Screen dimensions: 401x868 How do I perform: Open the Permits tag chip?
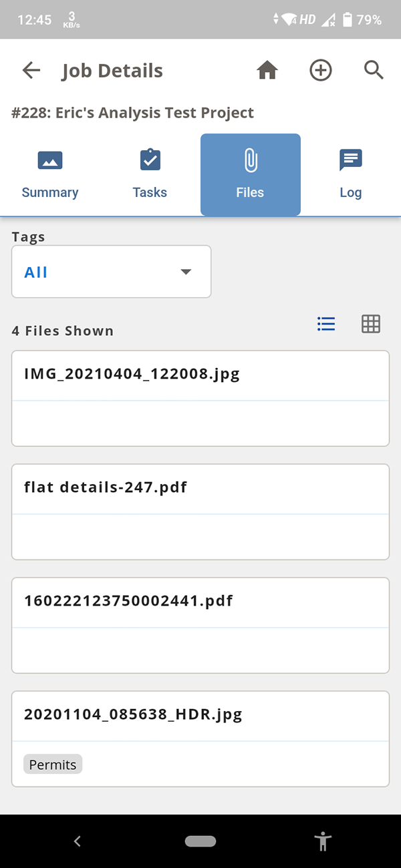[52, 764]
